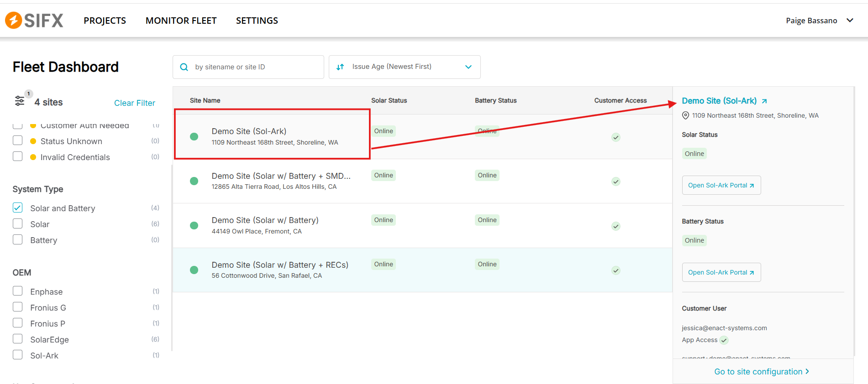
Task: Expand the Issue Age sort dropdown
Action: click(x=468, y=67)
